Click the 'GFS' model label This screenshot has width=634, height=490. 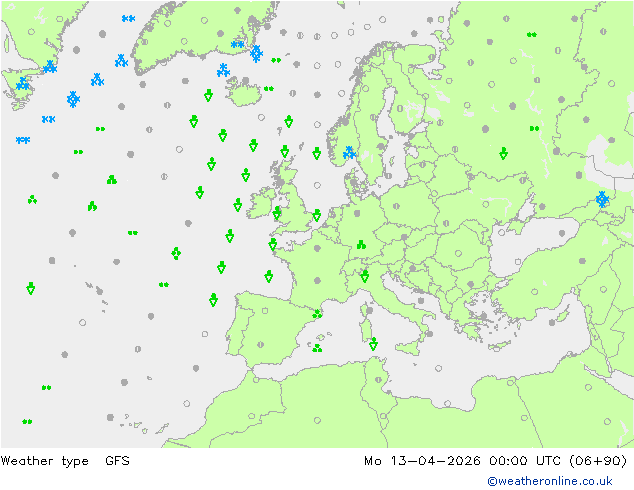coord(117,461)
